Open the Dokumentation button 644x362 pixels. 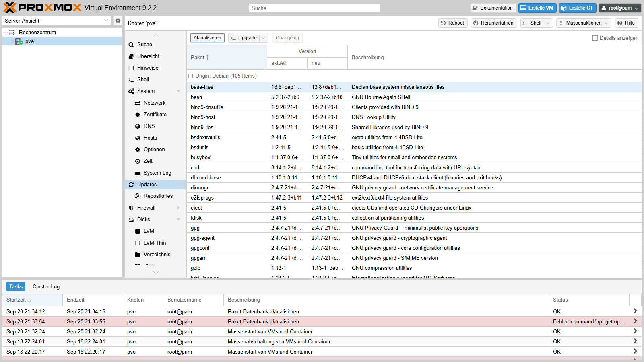point(493,8)
